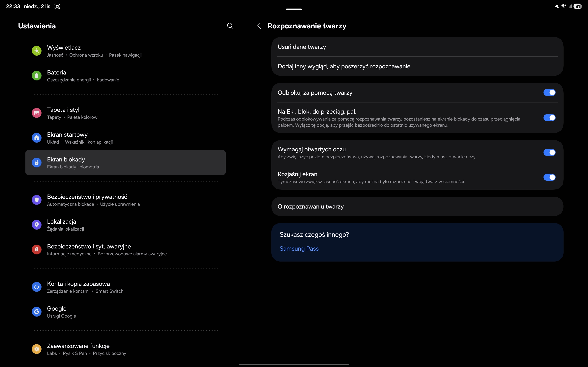Screen dimensions: 588x367
Task: Open the Google G icon entry
Action: point(37,312)
